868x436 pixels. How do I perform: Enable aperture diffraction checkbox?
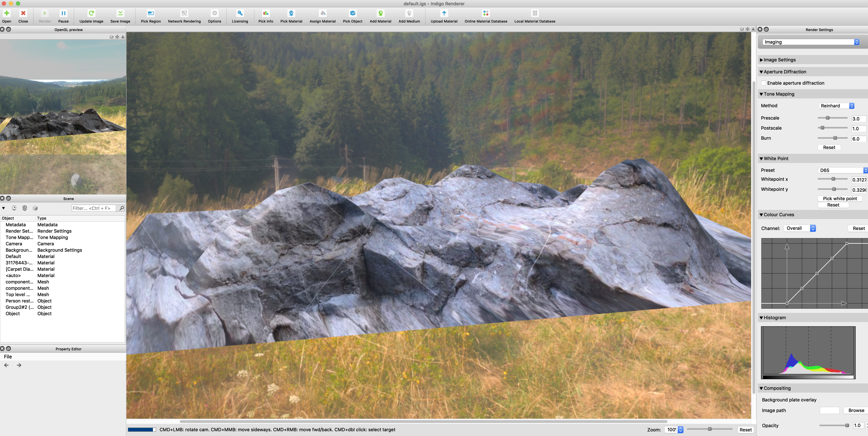click(x=763, y=83)
